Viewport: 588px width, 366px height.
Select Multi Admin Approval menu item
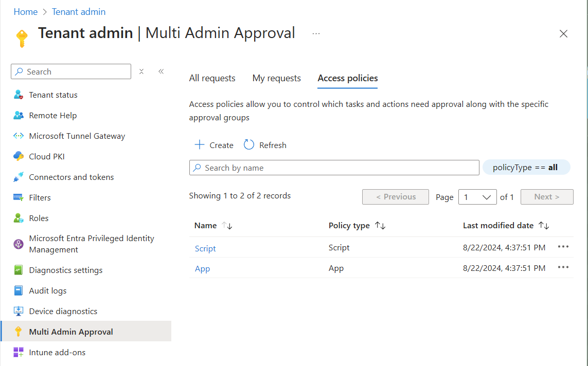(86, 332)
